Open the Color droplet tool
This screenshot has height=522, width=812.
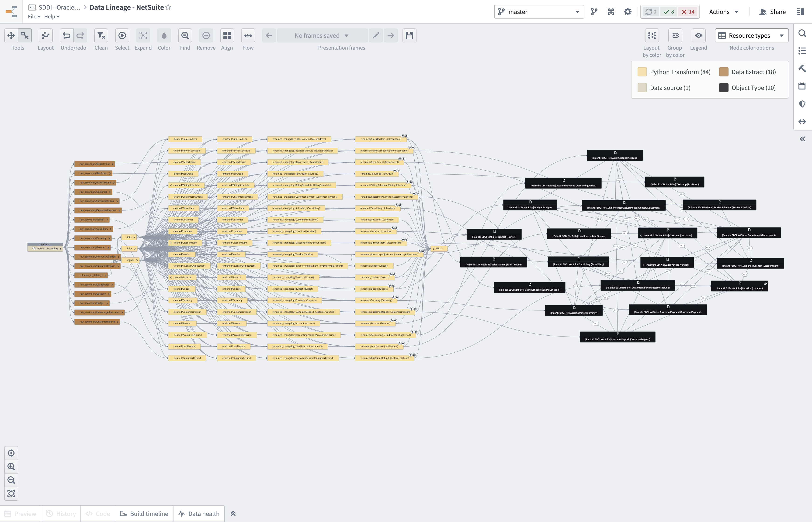[x=164, y=36]
